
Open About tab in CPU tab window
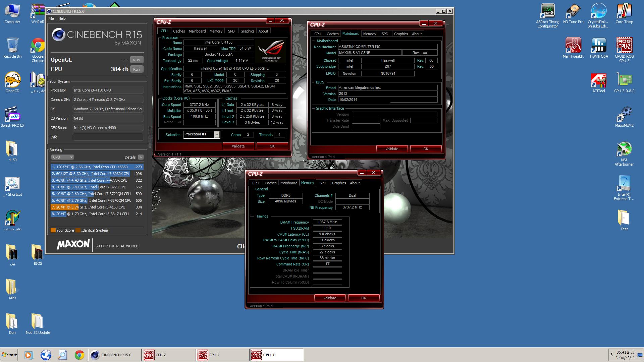coord(263,31)
